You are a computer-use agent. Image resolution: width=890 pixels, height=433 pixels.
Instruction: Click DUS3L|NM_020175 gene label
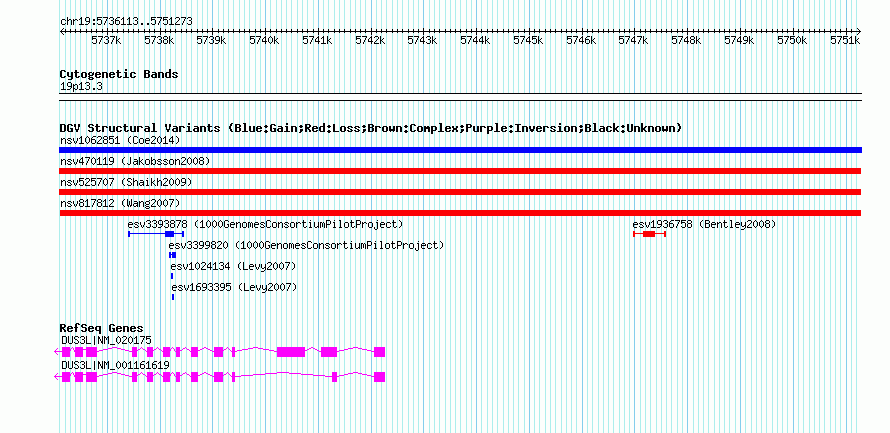pyautogui.click(x=106, y=340)
